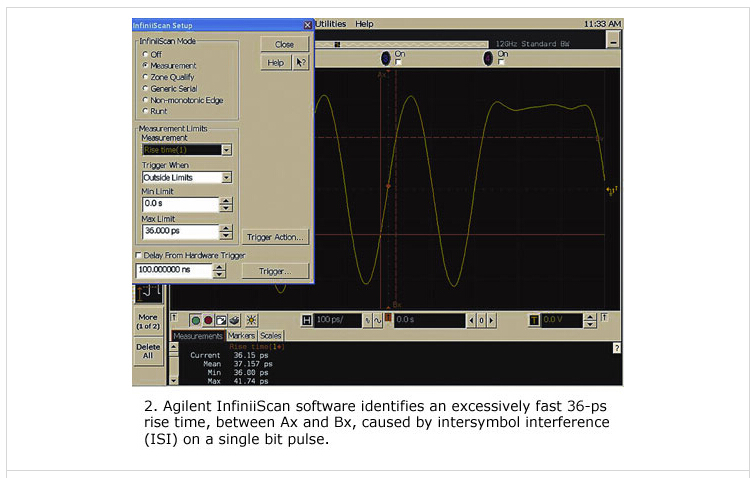This screenshot has height=478, width=756.
Task: Switch to the Markers tab
Action: 241,336
